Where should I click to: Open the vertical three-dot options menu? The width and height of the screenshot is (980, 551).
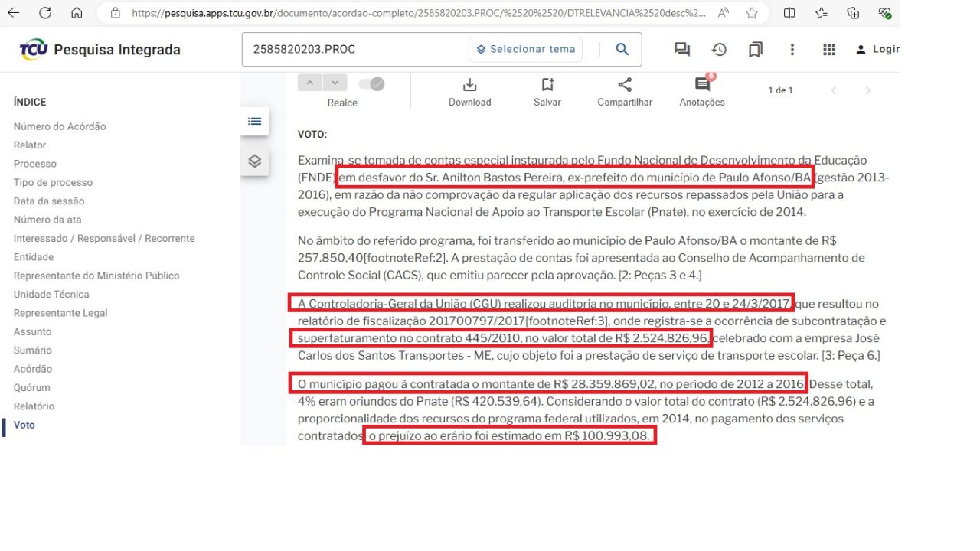point(792,50)
